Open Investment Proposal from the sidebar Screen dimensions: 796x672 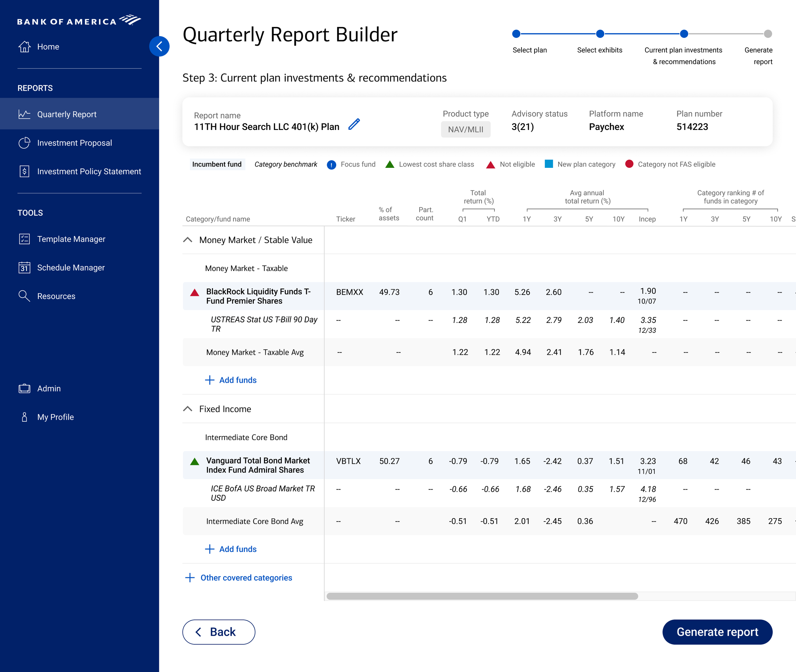point(25,143)
